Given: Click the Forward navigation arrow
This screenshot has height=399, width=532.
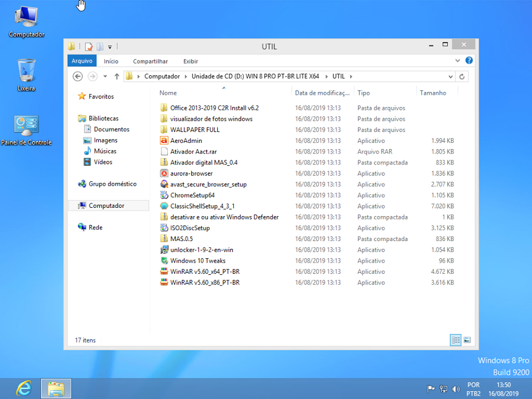Looking at the screenshot, I should pos(93,76).
